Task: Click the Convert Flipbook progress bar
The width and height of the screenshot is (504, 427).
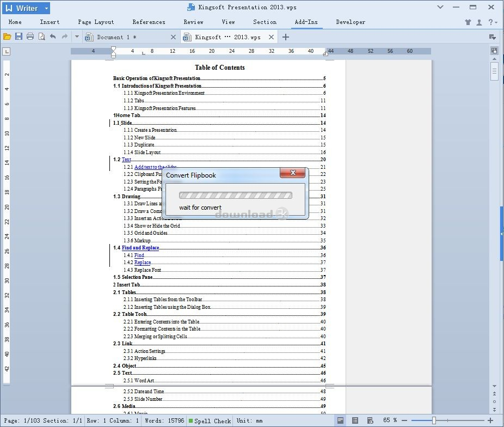Action: pyautogui.click(x=236, y=195)
